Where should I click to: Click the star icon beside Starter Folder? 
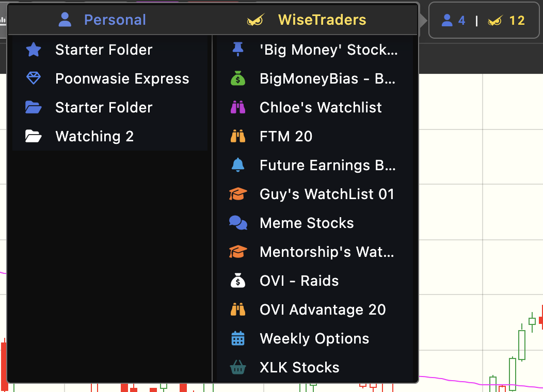click(x=34, y=50)
